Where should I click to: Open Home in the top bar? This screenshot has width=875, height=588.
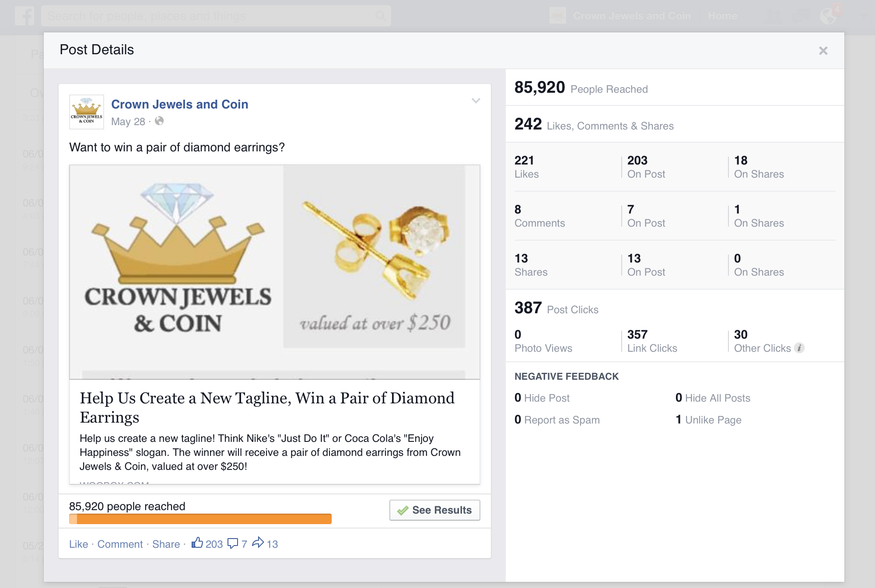[722, 16]
